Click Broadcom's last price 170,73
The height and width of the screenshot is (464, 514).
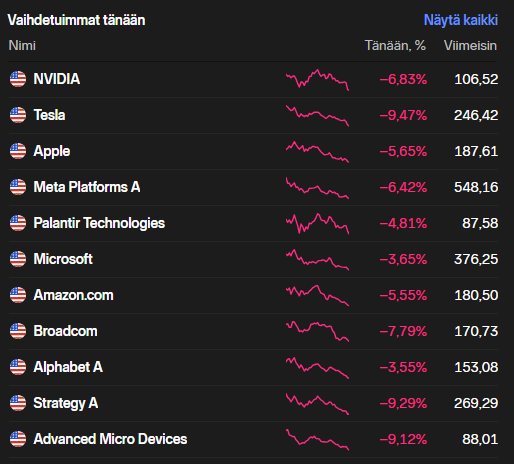click(476, 331)
